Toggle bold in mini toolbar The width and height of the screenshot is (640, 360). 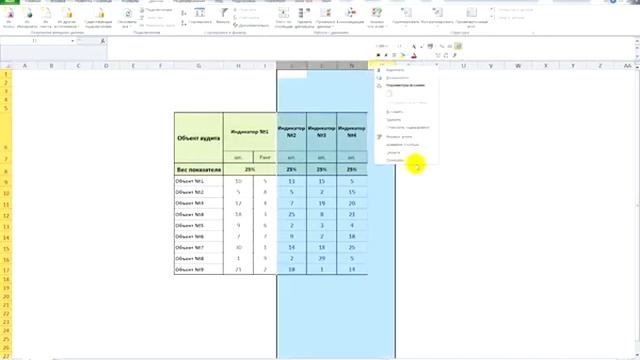378,56
